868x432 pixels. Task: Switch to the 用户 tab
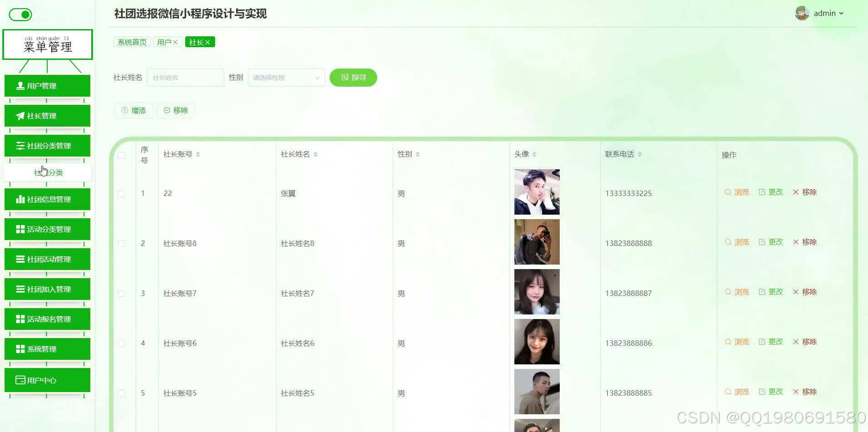[x=164, y=42]
